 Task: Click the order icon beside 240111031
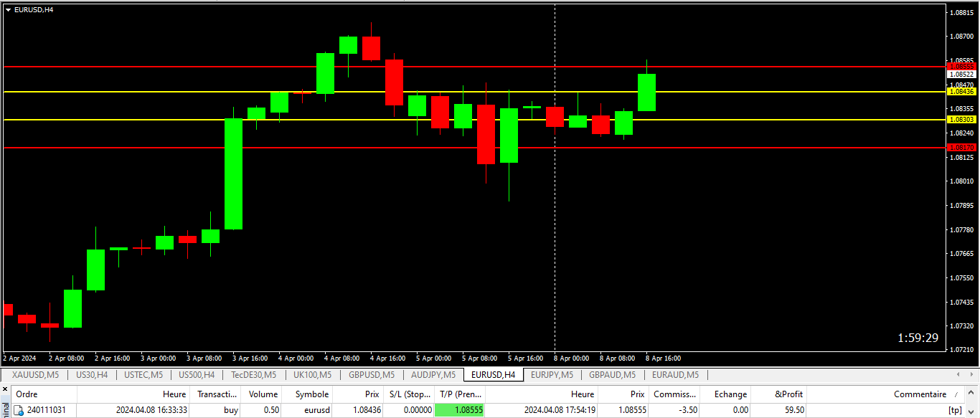click(x=18, y=410)
